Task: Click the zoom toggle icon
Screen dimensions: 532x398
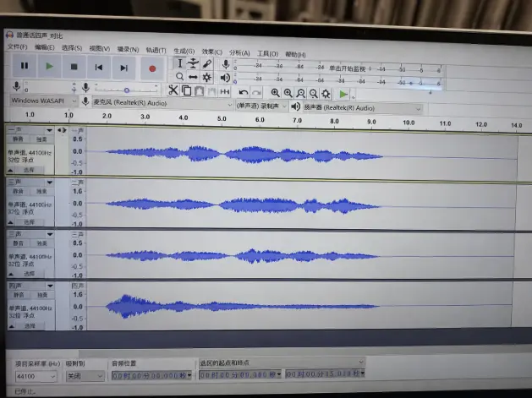Action: pyautogui.click(x=326, y=94)
